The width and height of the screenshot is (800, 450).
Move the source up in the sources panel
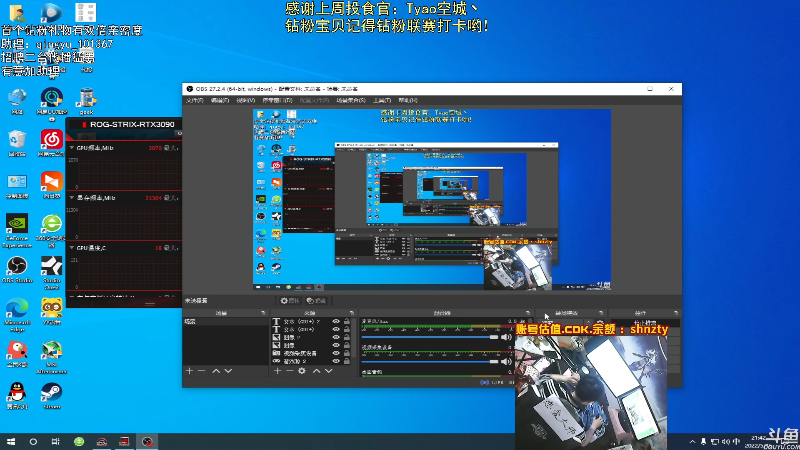tap(316, 371)
